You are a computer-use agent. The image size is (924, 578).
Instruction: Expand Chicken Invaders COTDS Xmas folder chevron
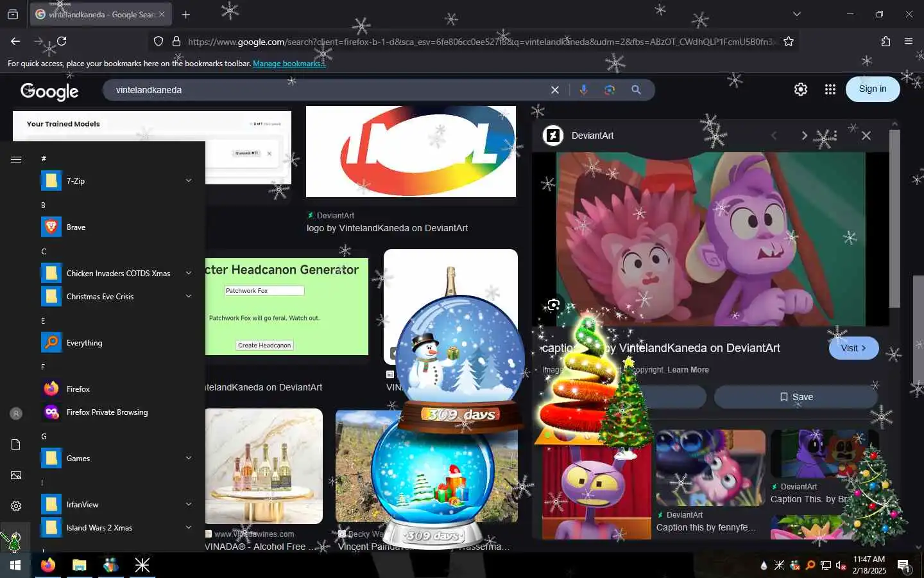pyautogui.click(x=189, y=274)
